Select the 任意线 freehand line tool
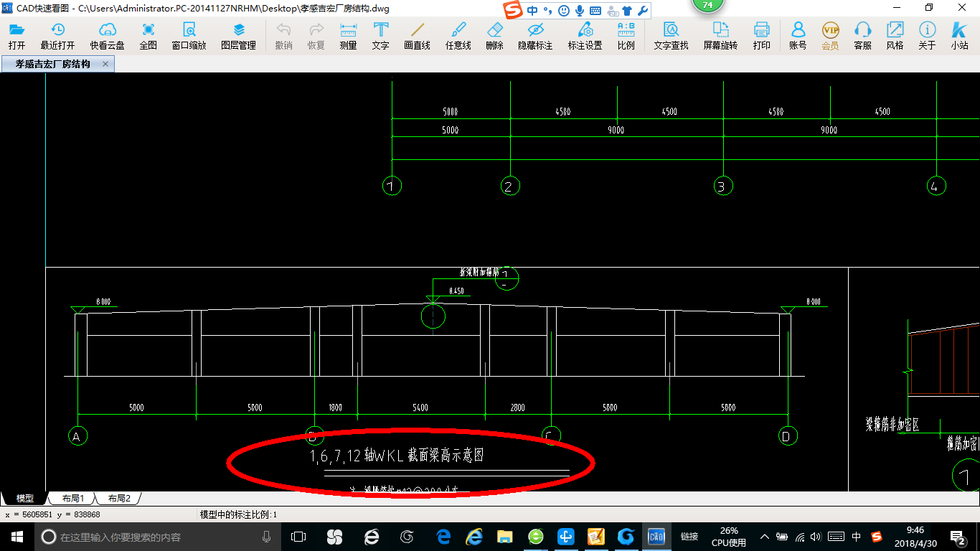 tap(458, 36)
